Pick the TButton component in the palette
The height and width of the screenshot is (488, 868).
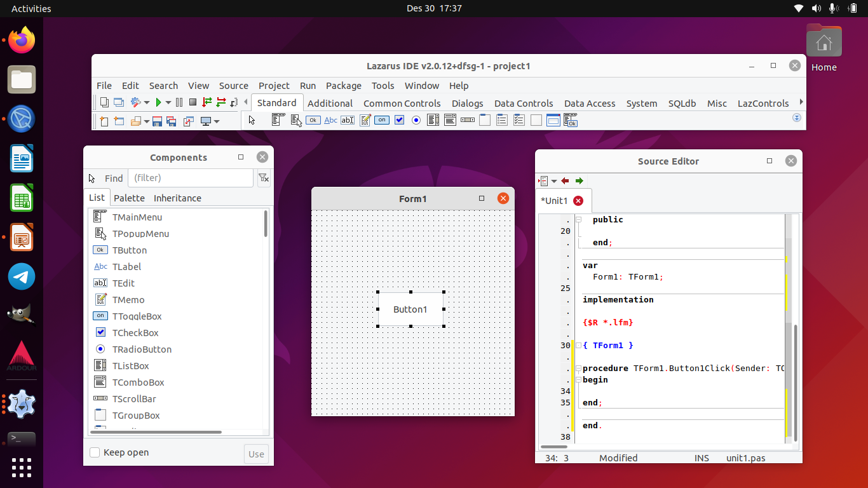coord(313,120)
